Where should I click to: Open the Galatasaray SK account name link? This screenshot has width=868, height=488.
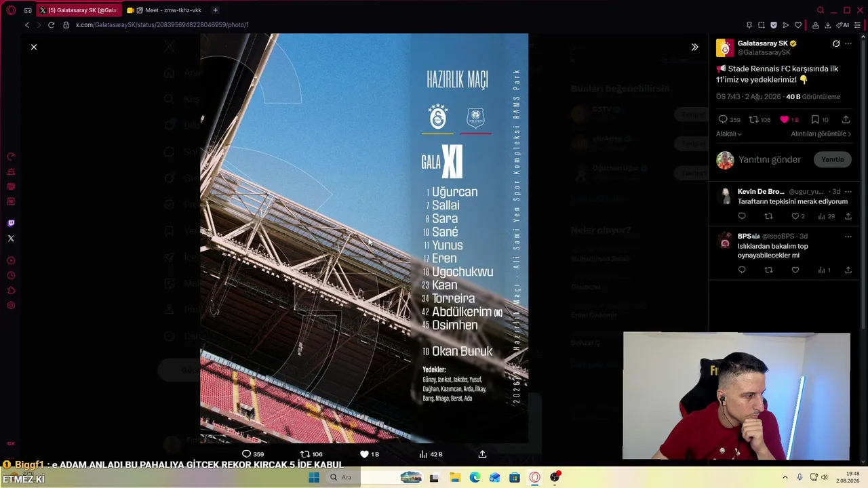[763, 43]
